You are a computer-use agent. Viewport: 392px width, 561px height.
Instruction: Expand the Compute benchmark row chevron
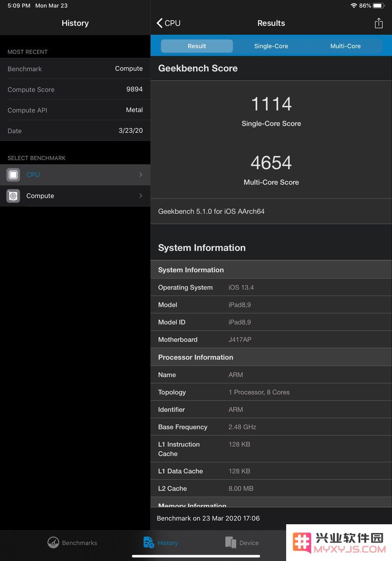tap(141, 195)
